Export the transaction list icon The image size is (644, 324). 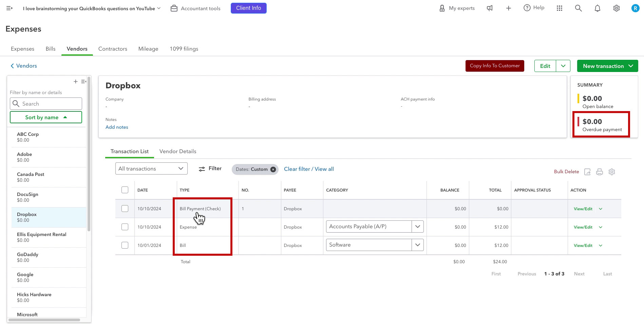pyautogui.click(x=587, y=172)
